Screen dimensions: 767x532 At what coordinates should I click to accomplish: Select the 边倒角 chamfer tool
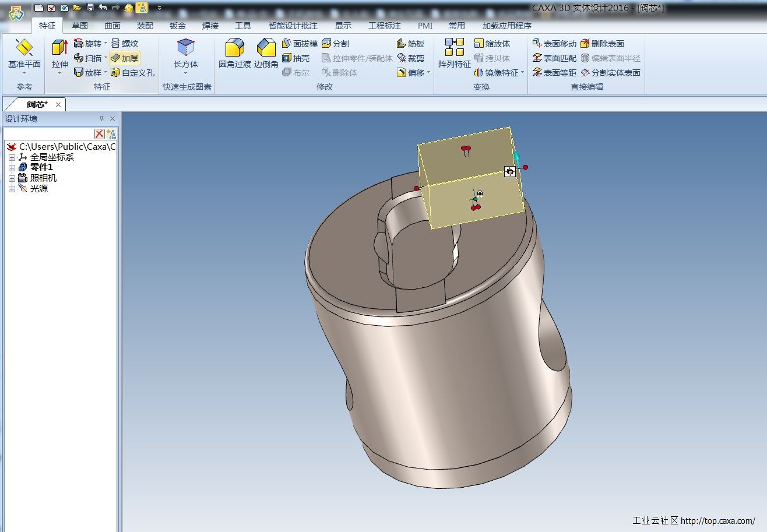pyautogui.click(x=266, y=53)
